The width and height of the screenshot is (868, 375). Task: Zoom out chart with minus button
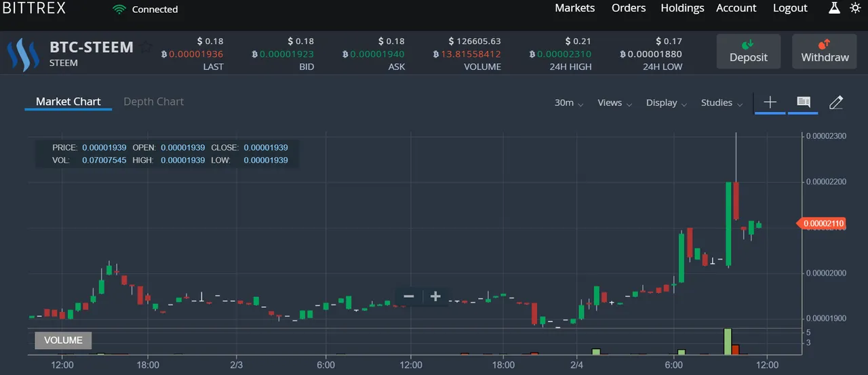408,296
